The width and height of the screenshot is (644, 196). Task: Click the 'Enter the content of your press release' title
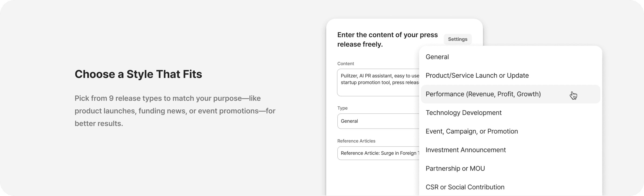387,39
